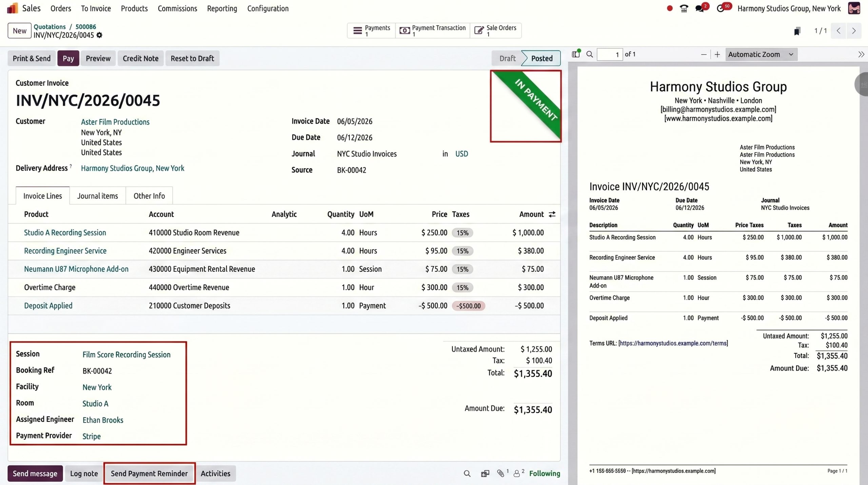868x485 pixels.
Task: Open the VoIP phone icon
Action: click(x=684, y=8)
